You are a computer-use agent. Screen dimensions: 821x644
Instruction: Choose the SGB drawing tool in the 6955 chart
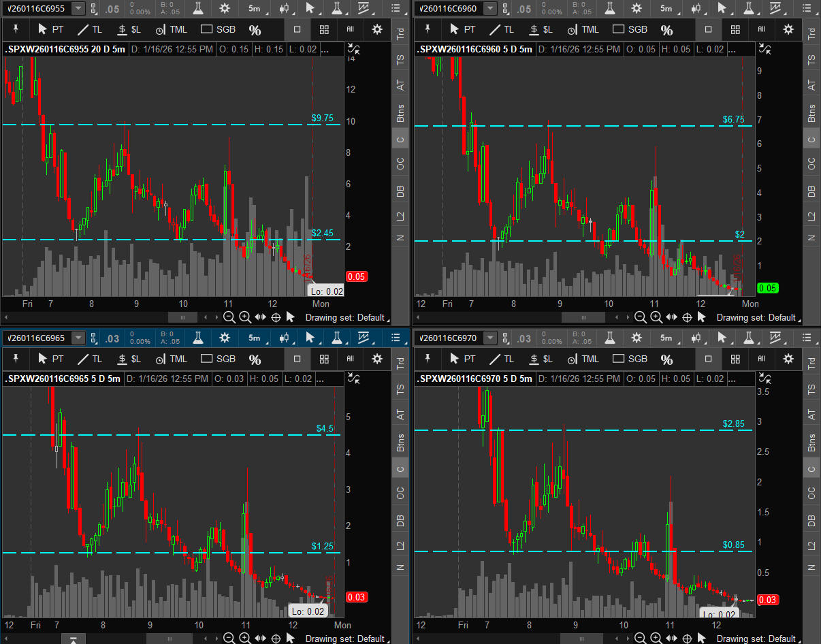pos(219,29)
